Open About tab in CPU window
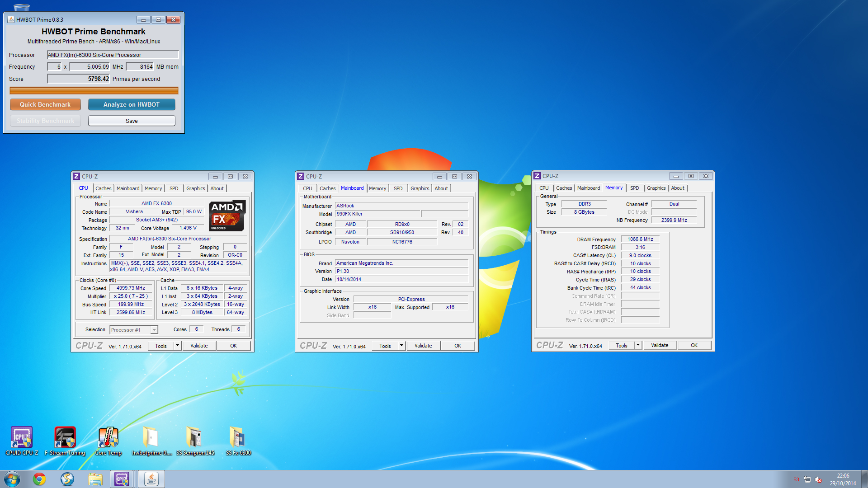Image resolution: width=868 pixels, height=488 pixels. (x=217, y=188)
